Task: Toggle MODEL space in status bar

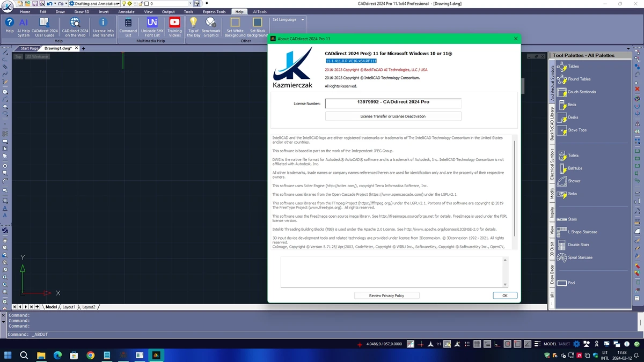Action: [550, 344]
